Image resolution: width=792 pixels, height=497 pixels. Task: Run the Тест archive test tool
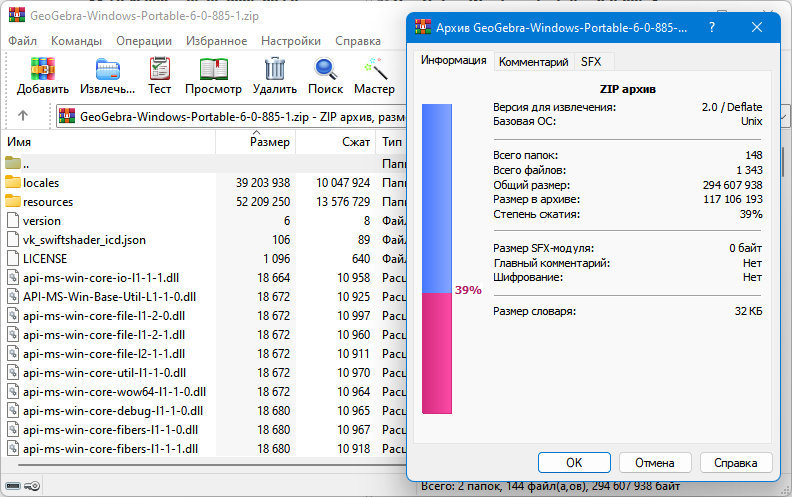coord(159,69)
